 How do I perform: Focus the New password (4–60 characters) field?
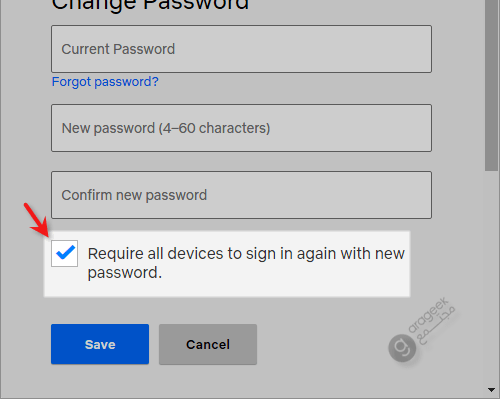click(x=241, y=128)
